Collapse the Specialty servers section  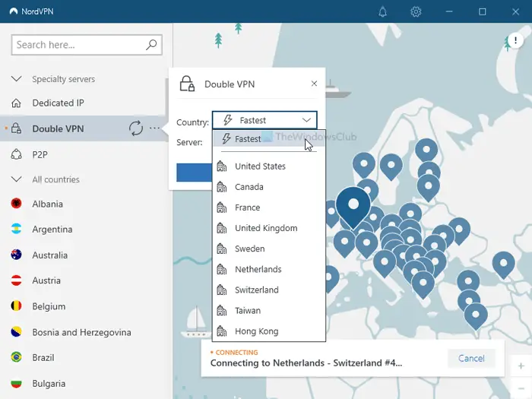click(17, 79)
